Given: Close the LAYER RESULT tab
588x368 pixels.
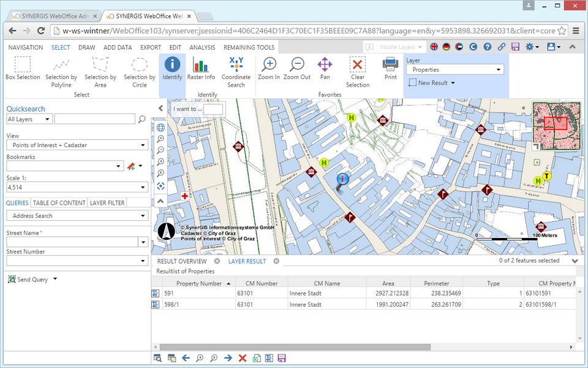Looking at the screenshot, I should [276, 261].
